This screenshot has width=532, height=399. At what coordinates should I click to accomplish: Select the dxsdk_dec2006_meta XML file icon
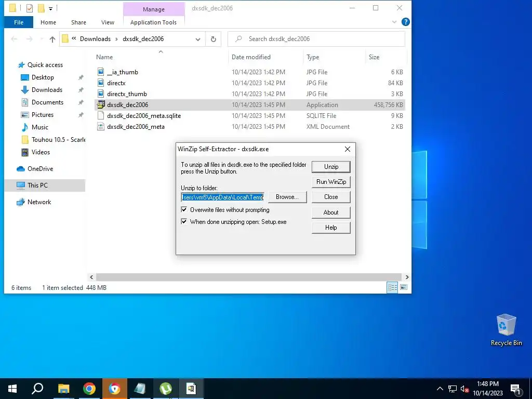[x=101, y=127]
